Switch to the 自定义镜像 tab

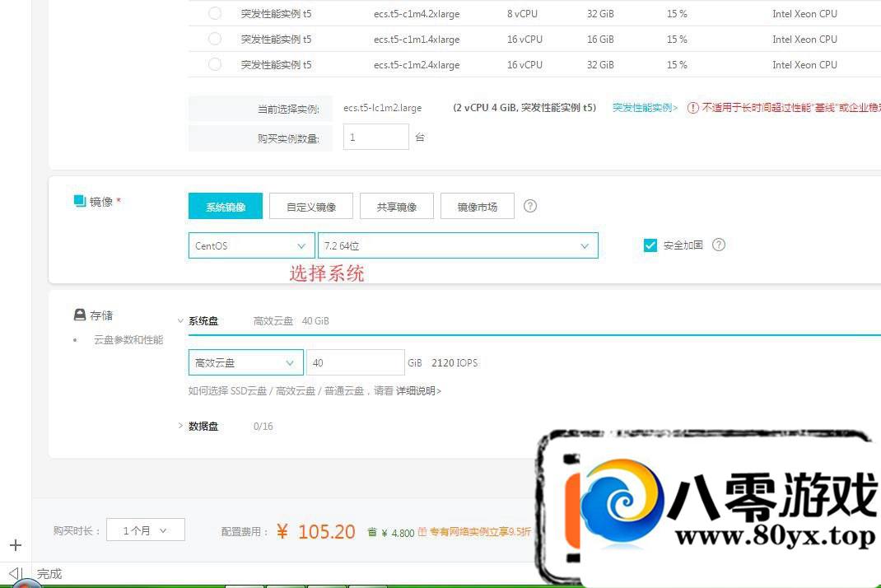point(311,207)
